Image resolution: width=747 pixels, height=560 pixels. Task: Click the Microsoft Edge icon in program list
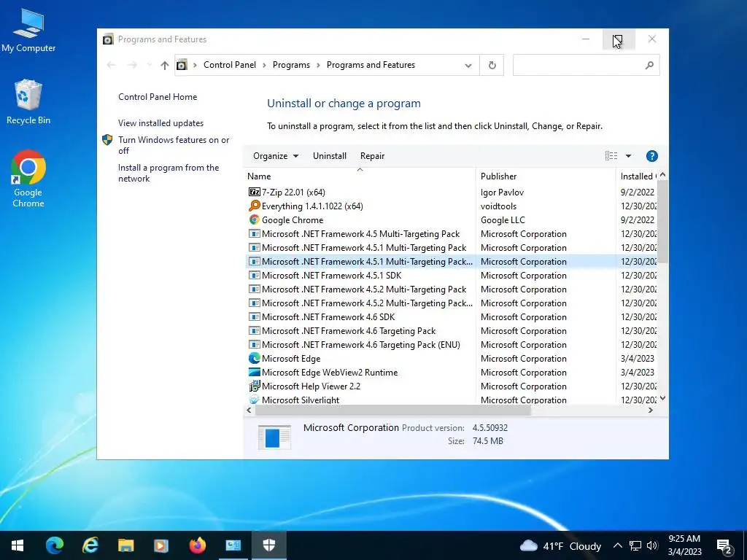click(x=255, y=358)
